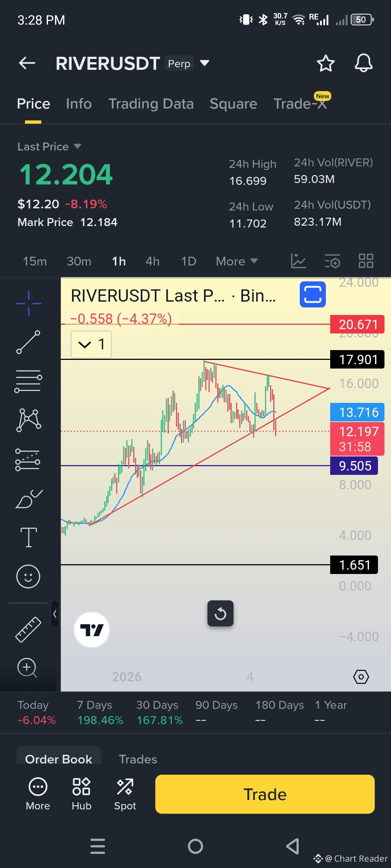Open the multi-chart grid layout icon

[366, 261]
